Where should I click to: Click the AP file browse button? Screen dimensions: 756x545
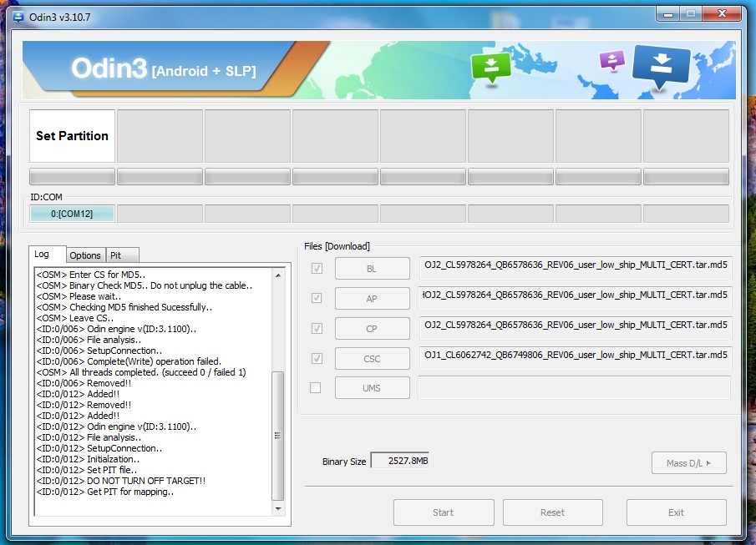click(373, 298)
